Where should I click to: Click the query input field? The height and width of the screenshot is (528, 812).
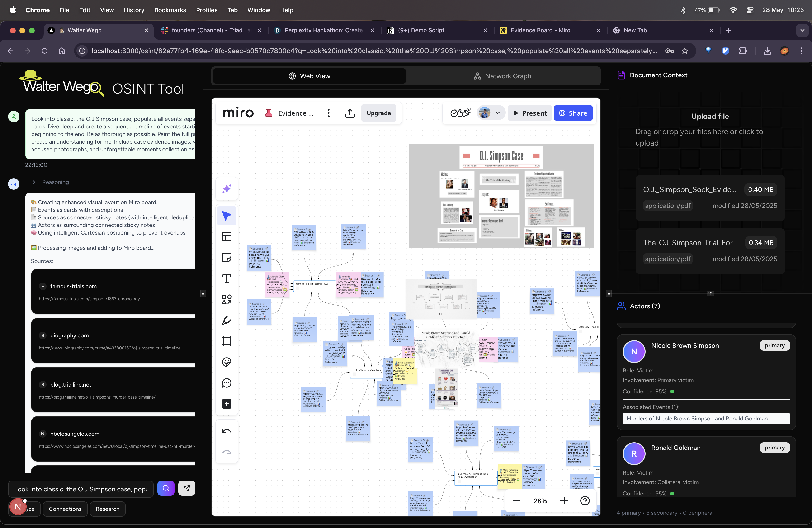coord(81,489)
